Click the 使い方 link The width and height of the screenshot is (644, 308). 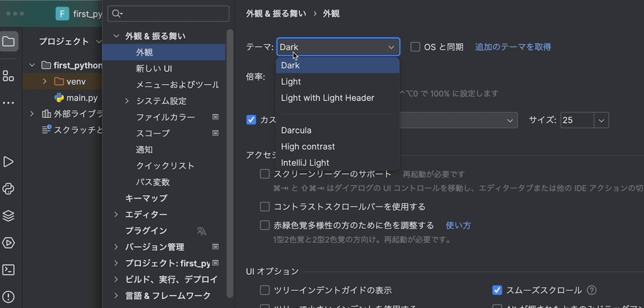[x=458, y=226]
